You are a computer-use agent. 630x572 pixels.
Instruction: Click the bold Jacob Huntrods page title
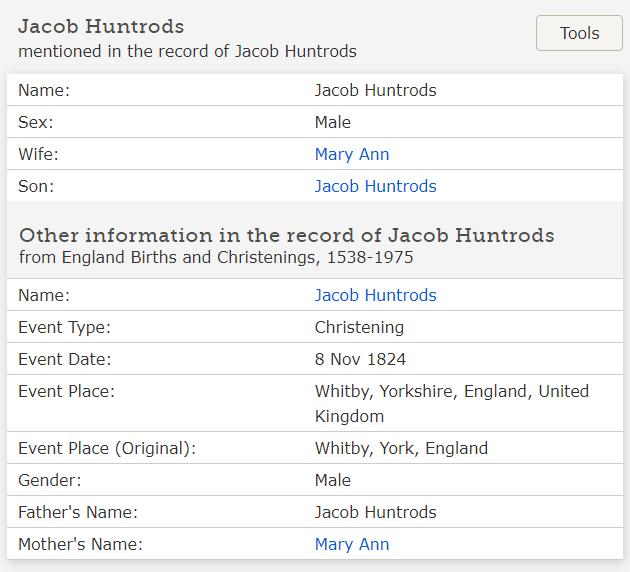(x=101, y=26)
